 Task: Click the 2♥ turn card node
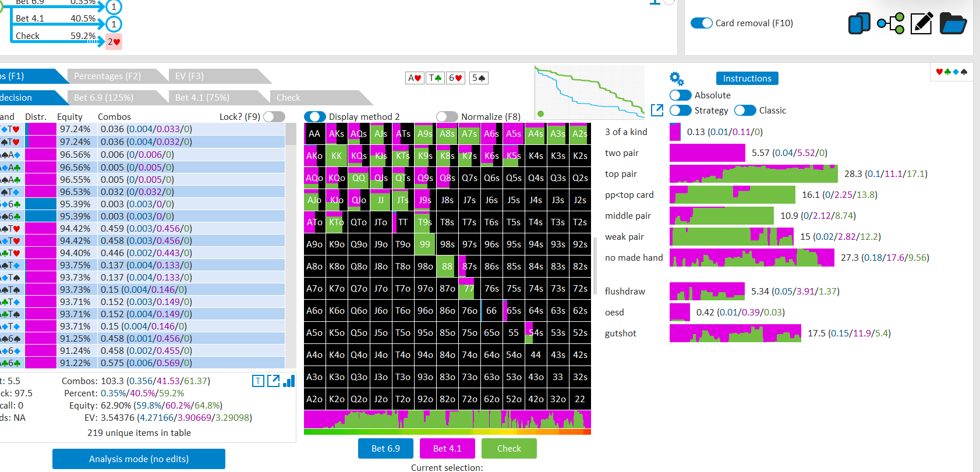(114, 42)
